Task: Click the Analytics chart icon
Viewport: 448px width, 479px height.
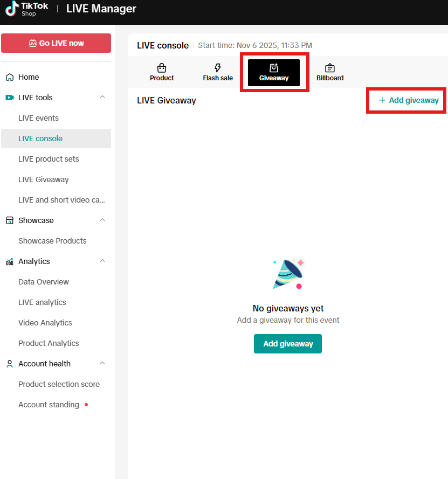Action: pyautogui.click(x=10, y=261)
